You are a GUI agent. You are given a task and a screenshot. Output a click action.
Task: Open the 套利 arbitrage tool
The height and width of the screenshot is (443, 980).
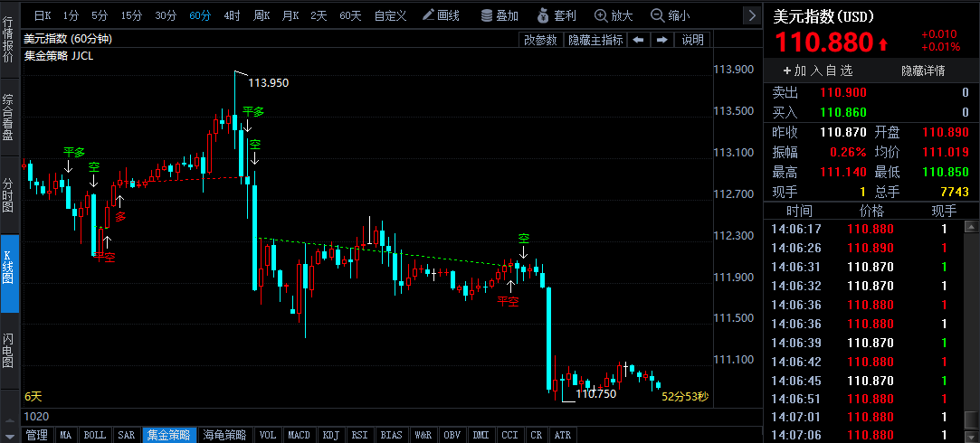click(557, 15)
